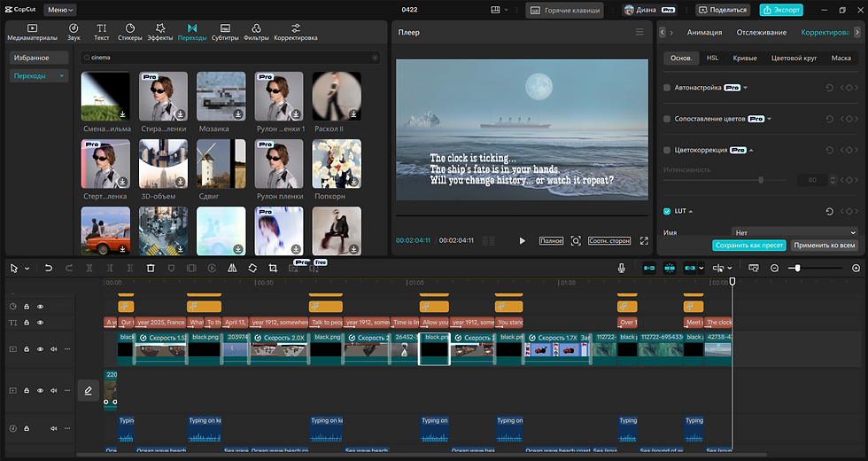
Task: Switch to the Стикеры tab
Action: (130, 32)
